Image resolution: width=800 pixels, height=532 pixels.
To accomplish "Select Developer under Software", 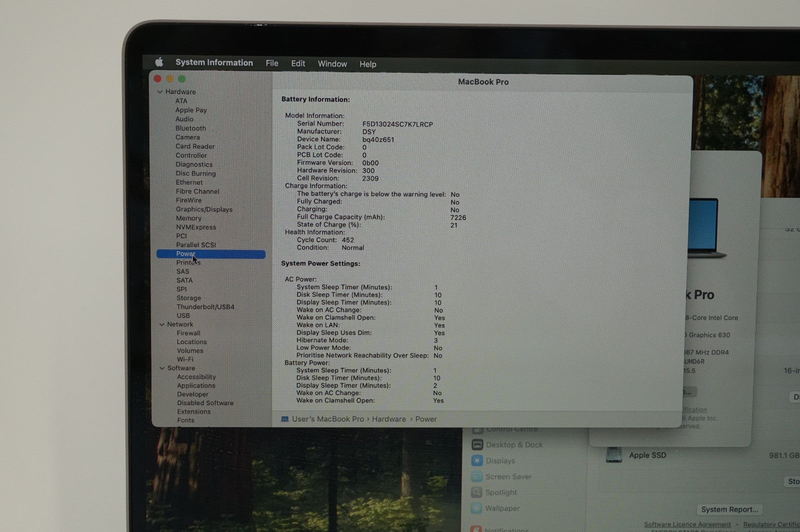I will pos(192,395).
